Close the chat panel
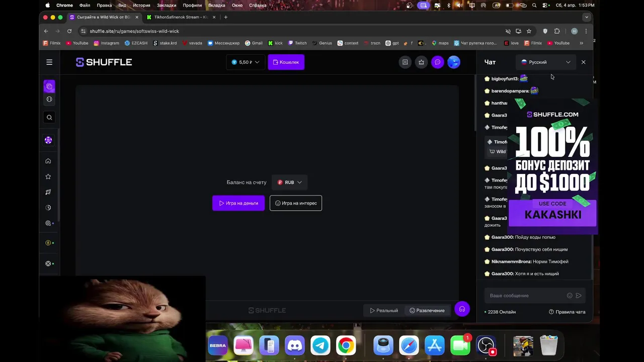644x362 pixels. pos(583,62)
